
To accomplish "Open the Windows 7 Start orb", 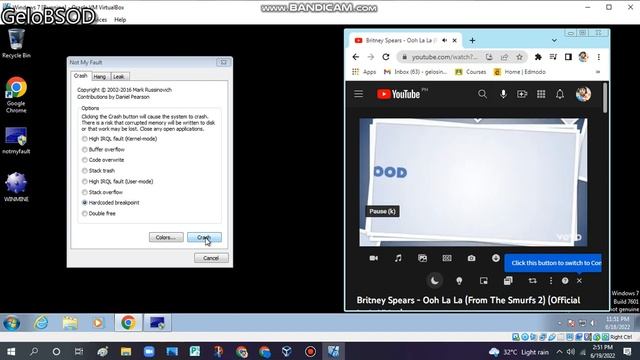I will [x=11, y=323].
